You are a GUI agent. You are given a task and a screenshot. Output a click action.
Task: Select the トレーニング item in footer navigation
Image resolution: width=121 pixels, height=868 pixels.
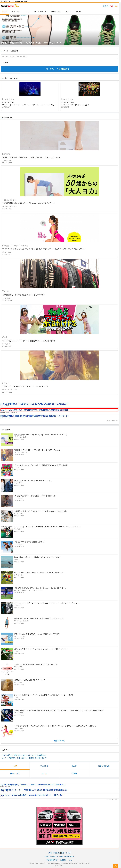15,773
